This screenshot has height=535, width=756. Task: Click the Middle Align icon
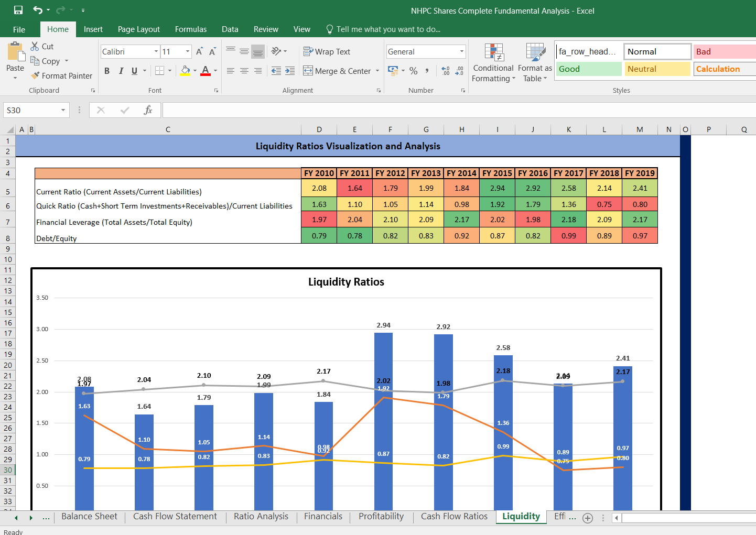244,51
